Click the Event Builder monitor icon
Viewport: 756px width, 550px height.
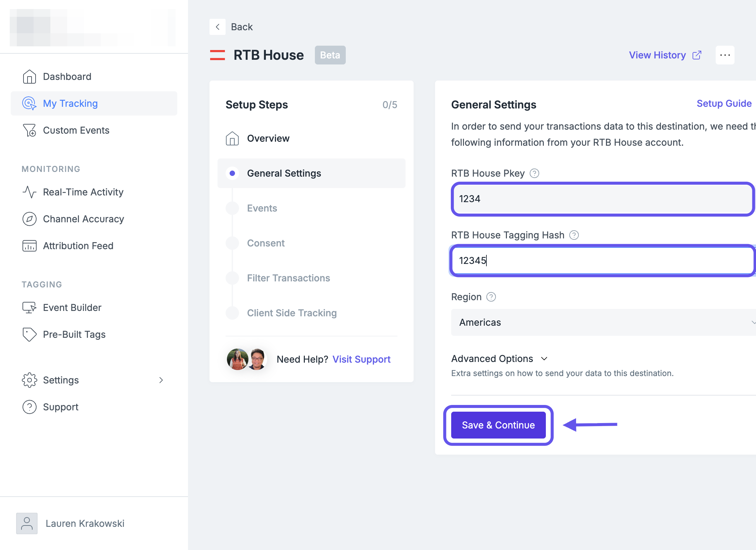pos(29,308)
